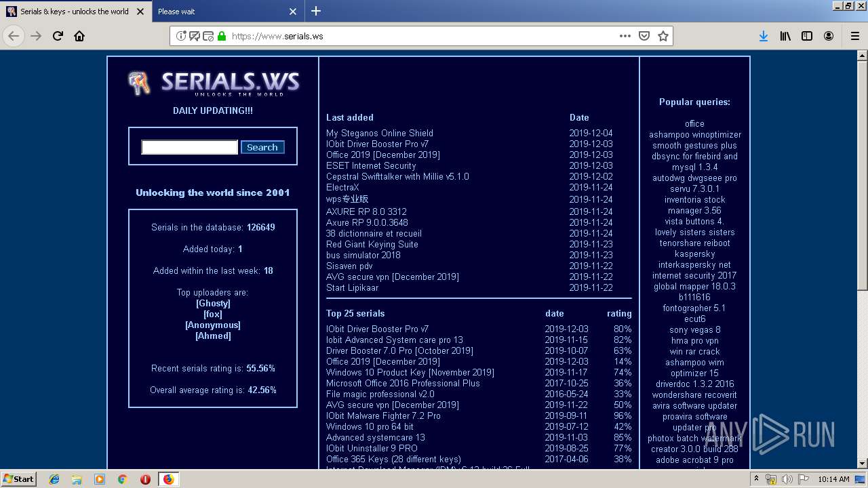Open File magic professional v2.0

(x=380, y=394)
